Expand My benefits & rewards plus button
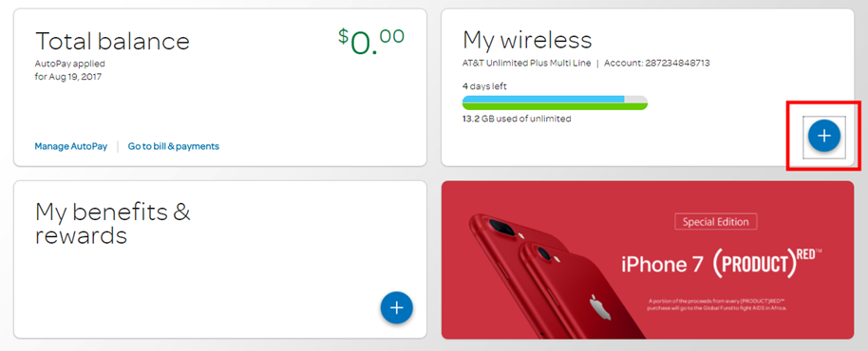This screenshot has height=351, width=868. click(396, 308)
